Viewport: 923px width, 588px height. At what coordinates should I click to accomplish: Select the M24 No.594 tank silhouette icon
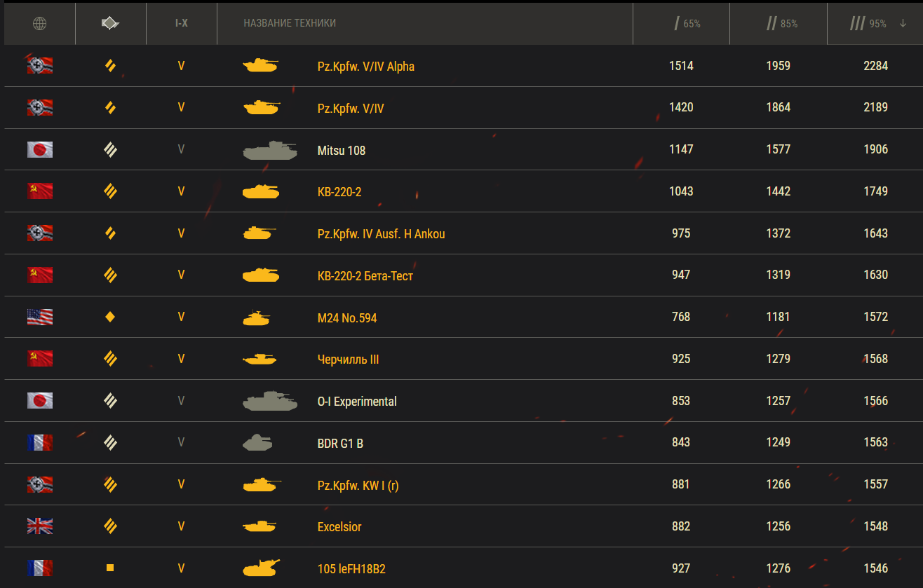click(x=257, y=317)
